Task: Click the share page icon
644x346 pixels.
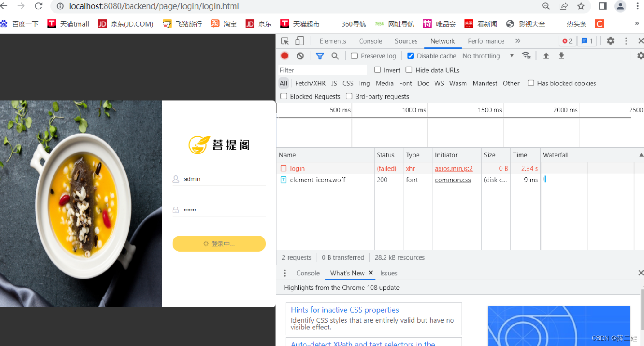Action: [564, 6]
